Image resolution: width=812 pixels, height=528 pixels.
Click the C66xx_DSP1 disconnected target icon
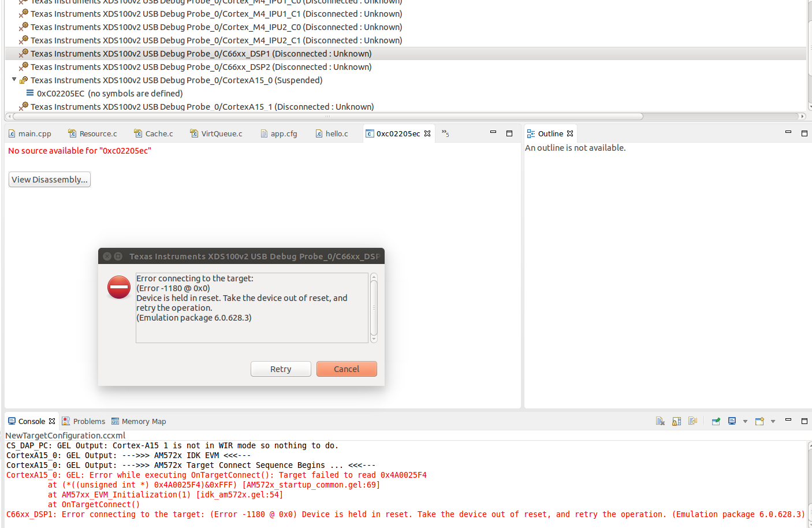click(24, 53)
